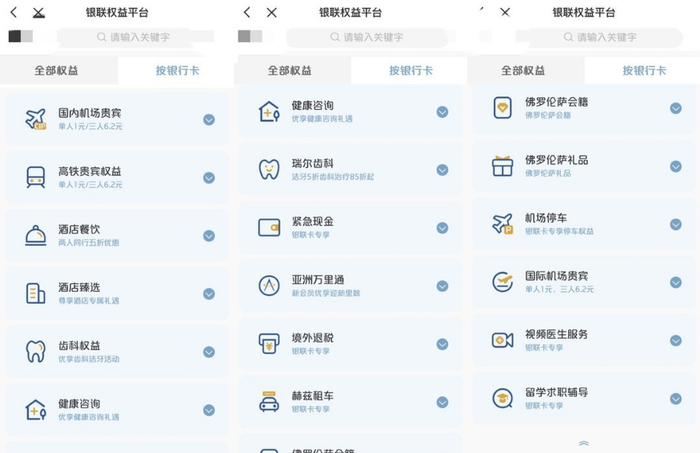
Task: Switch to 全部权益 tab in right screen
Action: click(x=525, y=70)
